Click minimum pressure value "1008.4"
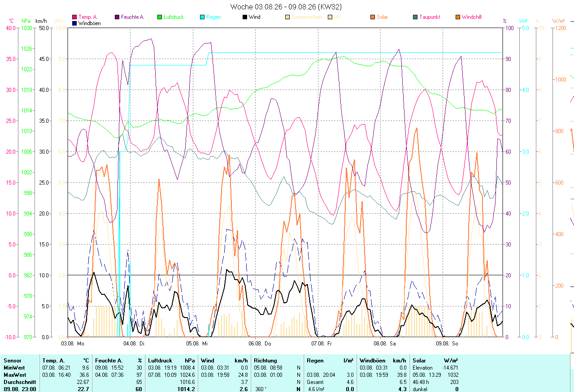Screen dimensions: 574x392 (x=187, y=368)
